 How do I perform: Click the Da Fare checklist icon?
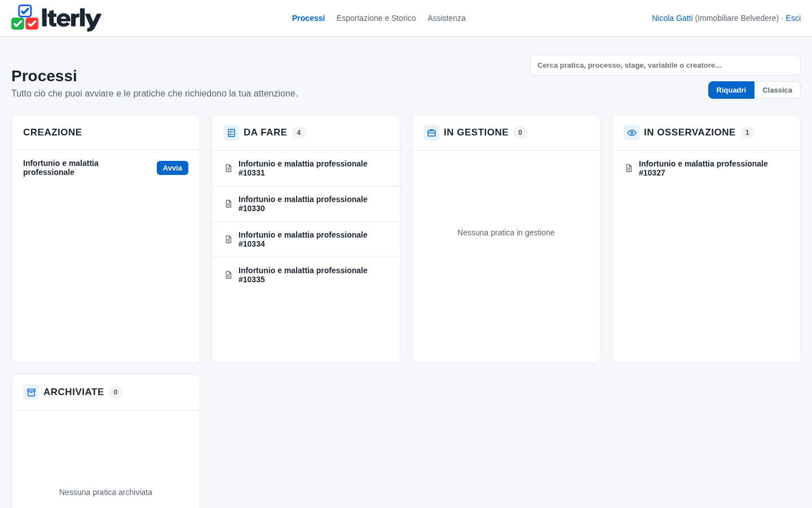click(x=231, y=133)
